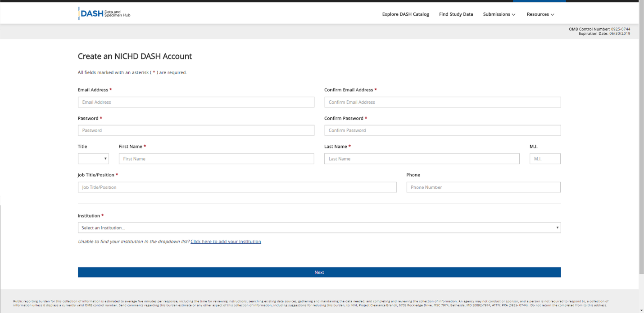Click here to add your institution link
Screen dimensions: 644x313
pos(226,241)
